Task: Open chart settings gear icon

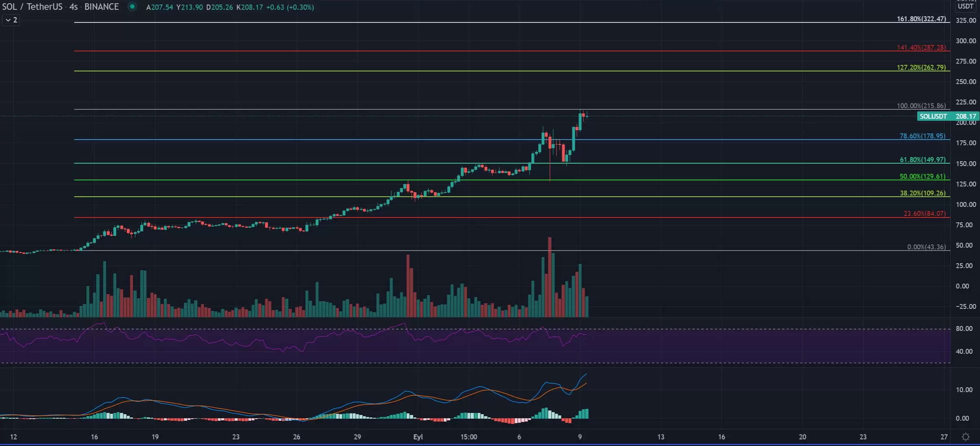Action: tap(965, 437)
